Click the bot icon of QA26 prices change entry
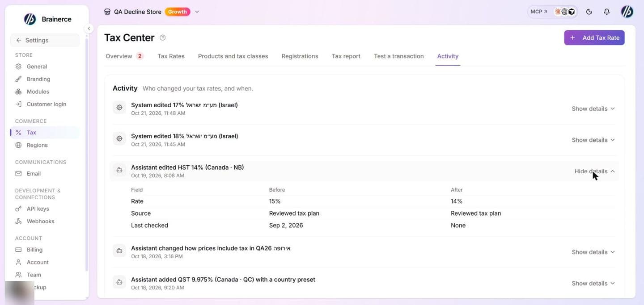Image resolution: width=644 pixels, height=305 pixels. click(119, 251)
